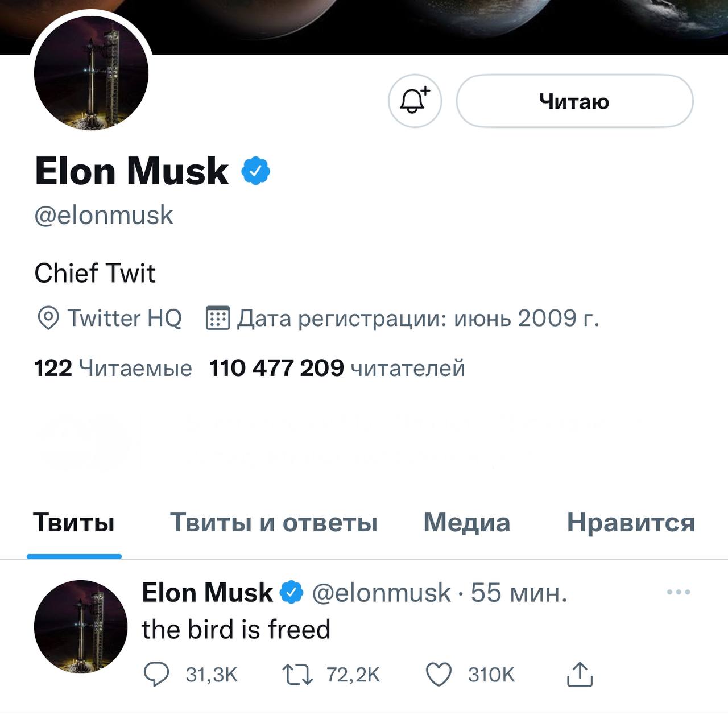
Task: Click the verified badge beside profile name
Action: pyautogui.click(x=256, y=171)
